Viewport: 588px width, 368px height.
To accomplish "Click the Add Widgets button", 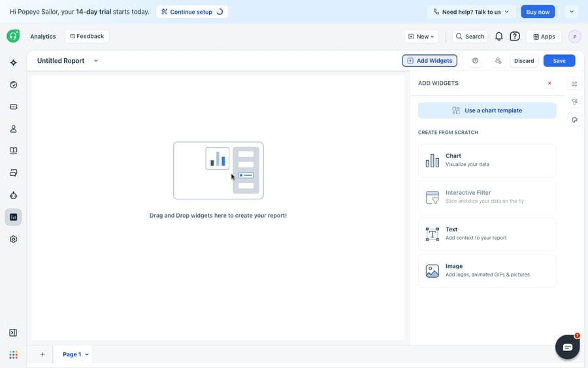I will pos(430,61).
